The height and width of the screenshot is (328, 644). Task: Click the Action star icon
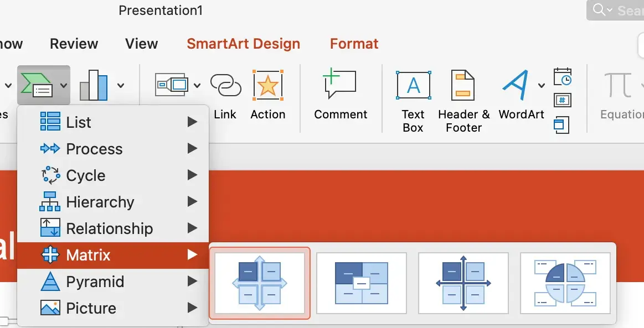[x=267, y=86]
